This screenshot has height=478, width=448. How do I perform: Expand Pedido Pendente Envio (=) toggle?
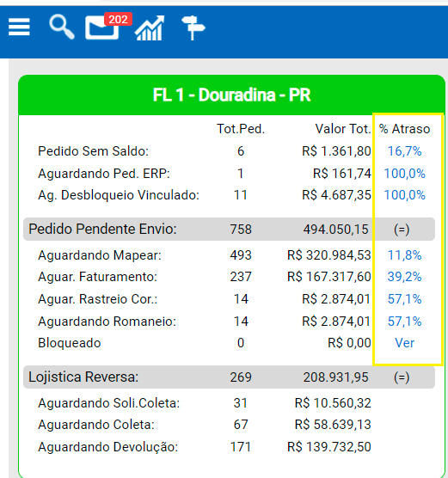[402, 230]
